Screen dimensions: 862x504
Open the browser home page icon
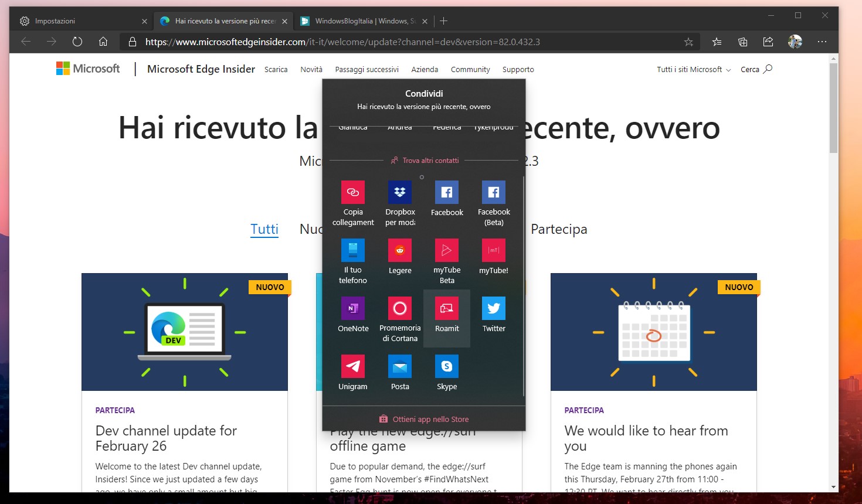[x=103, y=42]
